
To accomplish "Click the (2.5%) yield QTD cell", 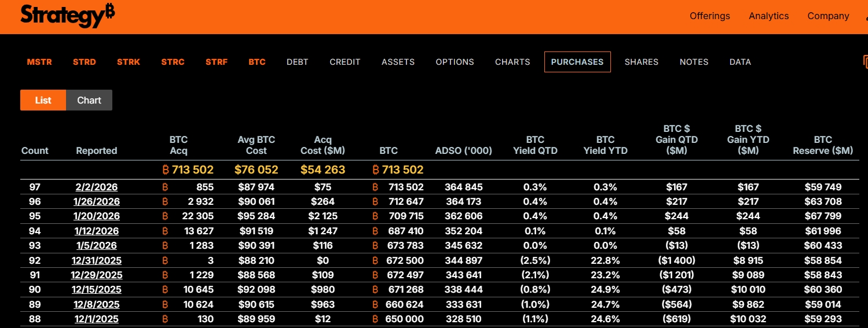I will pos(535,260).
